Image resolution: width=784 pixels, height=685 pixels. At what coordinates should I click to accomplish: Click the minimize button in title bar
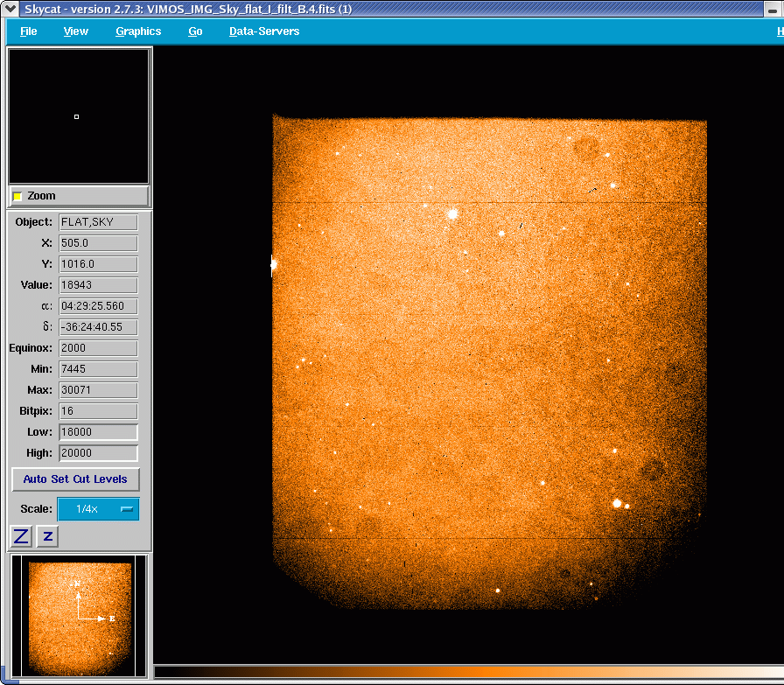(x=773, y=9)
